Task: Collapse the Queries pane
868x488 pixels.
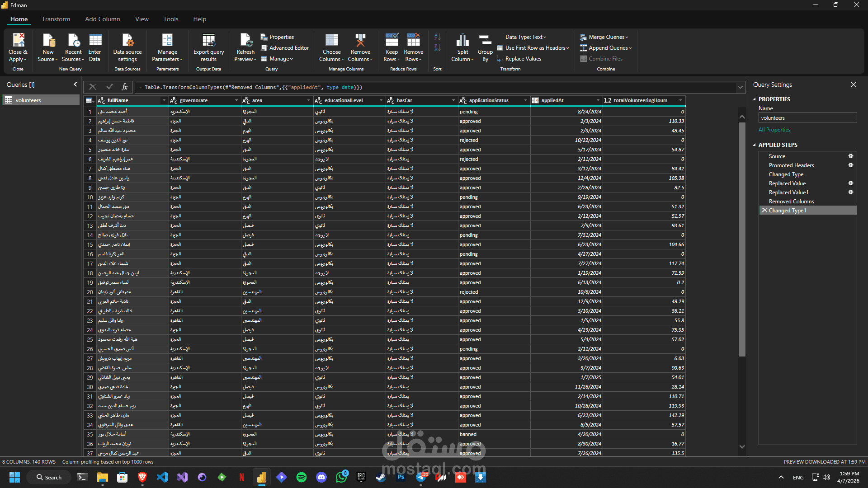Action: 75,84
